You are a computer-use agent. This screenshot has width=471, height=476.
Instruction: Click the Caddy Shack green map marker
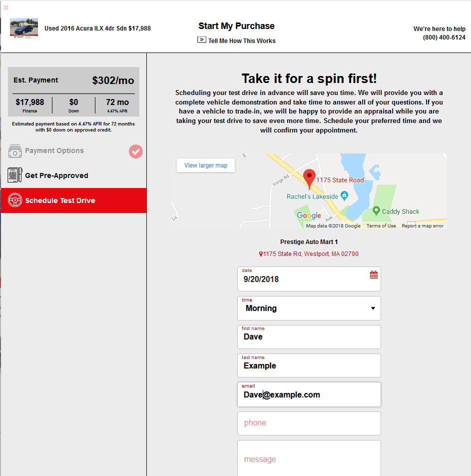click(x=376, y=210)
